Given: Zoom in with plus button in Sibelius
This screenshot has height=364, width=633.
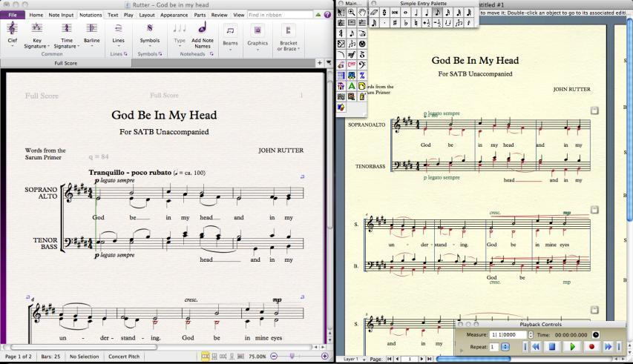Looking at the screenshot, I should coord(324,356).
